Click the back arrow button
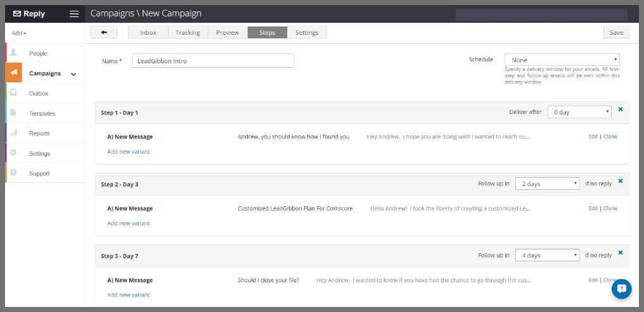 click(104, 32)
